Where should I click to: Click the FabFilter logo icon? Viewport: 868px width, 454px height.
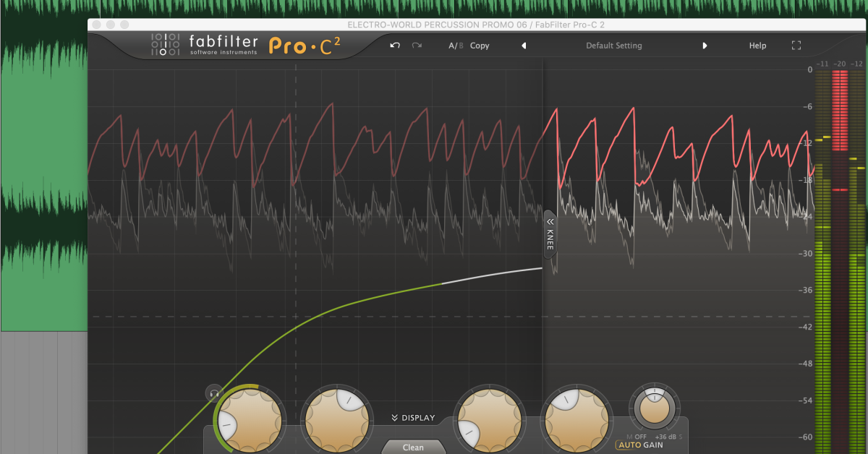166,43
